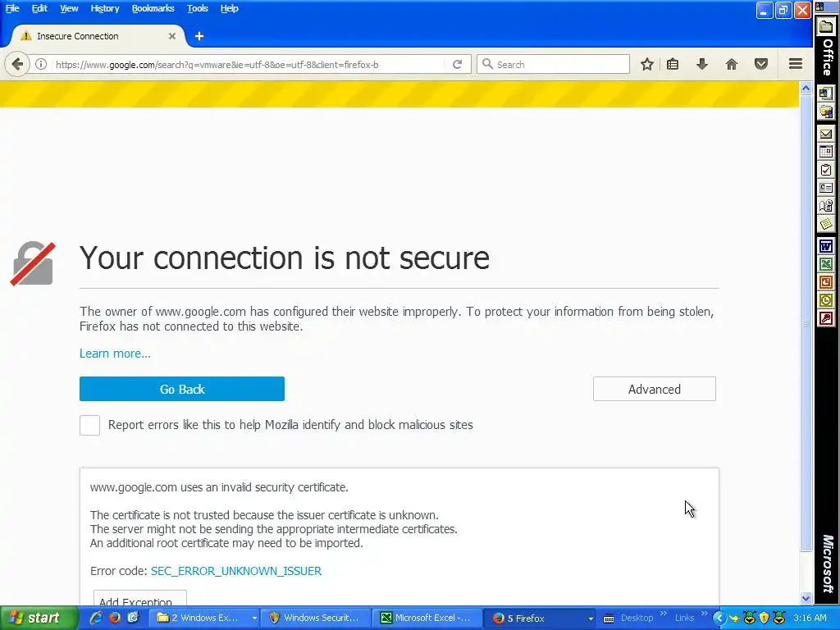840x630 pixels.
Task: Reload the page with the refresh icon
Action: [x=457, y=64]
